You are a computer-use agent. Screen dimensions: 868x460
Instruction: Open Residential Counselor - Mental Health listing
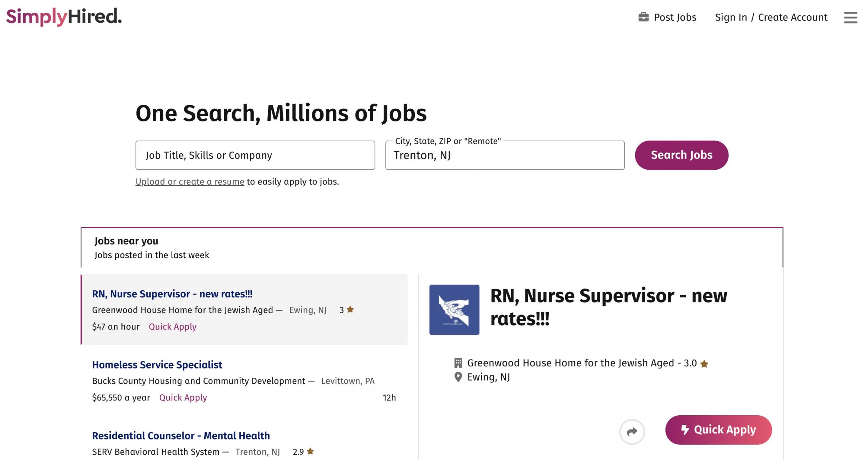click(x=181, y=436)
